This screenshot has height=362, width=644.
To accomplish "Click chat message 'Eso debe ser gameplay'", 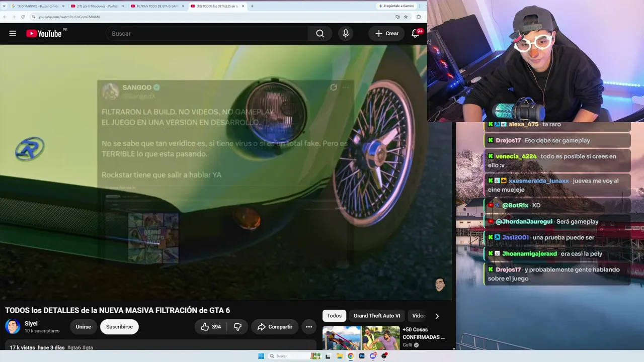I will coord(557,140).
